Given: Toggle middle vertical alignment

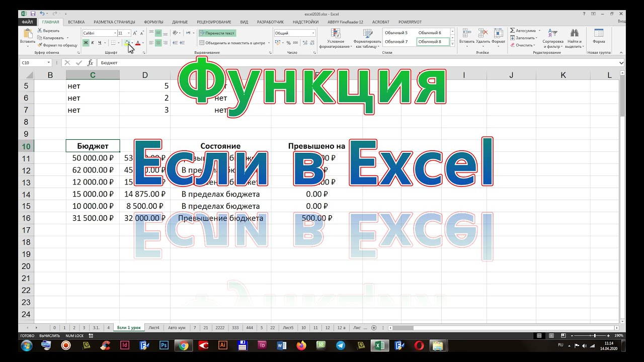Looking at the screenshot, I should (x=158, y=33).
